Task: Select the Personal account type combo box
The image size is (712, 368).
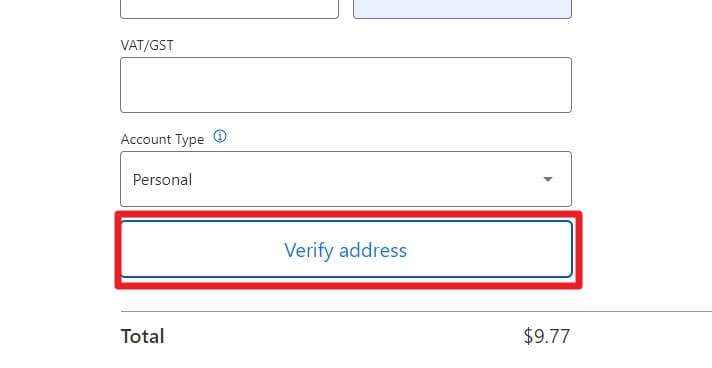Action: click(346, 179)
